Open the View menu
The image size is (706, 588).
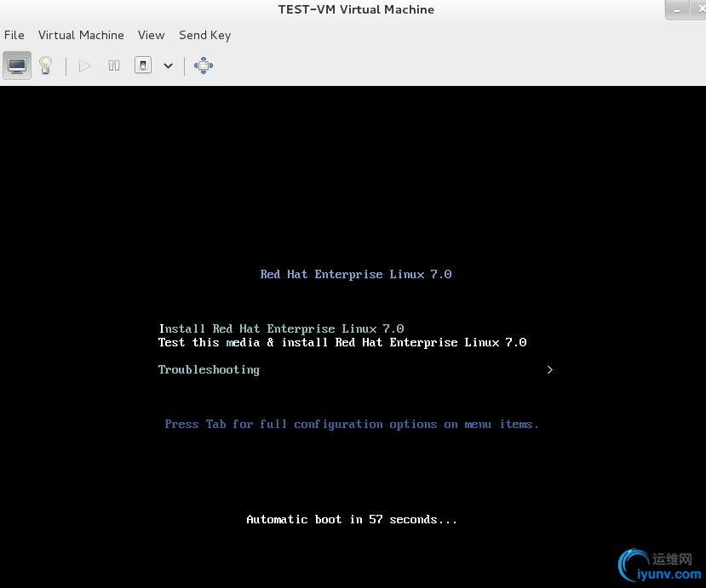(x=152, y=35)
